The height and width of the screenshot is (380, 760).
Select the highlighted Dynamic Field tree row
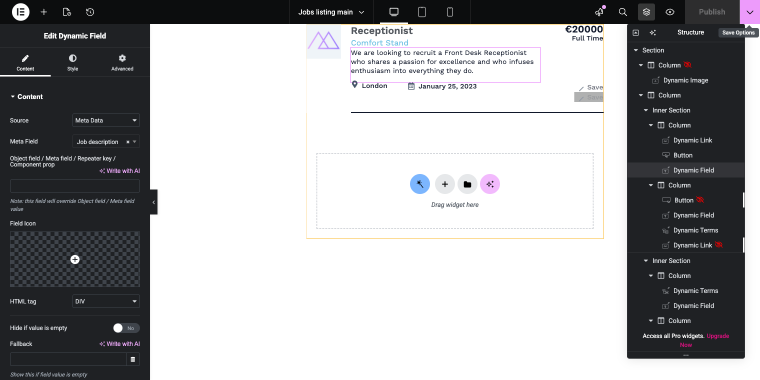(685, 170)
